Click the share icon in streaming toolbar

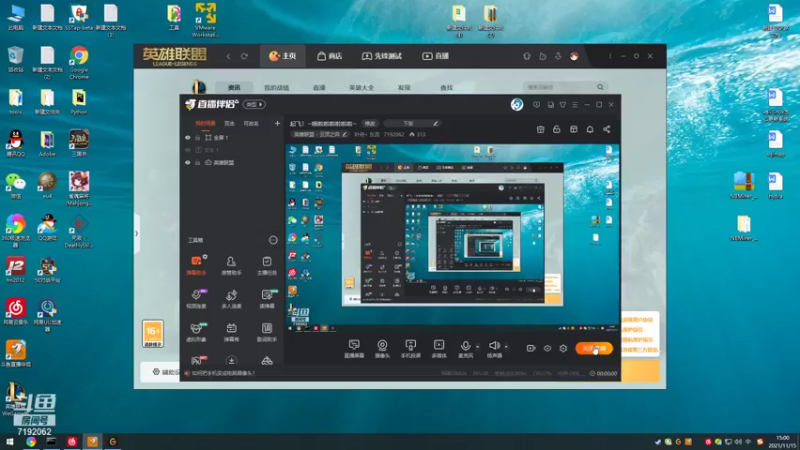pos(607,130)
